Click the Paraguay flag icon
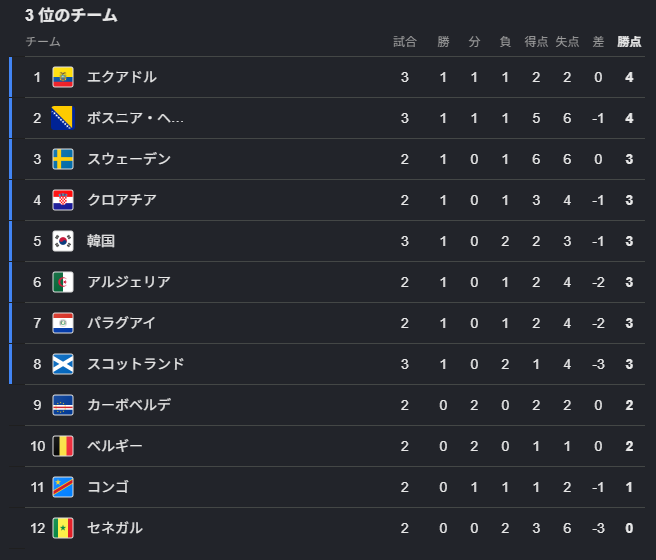The height and width of the screenshot is (560, 656). click(x=63, y=323)
